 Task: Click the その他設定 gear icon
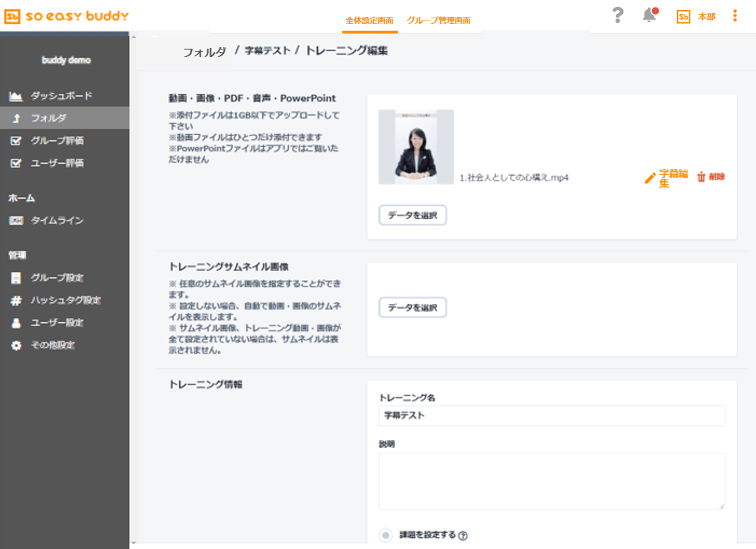pyautogui.click(x=16, y=345)
